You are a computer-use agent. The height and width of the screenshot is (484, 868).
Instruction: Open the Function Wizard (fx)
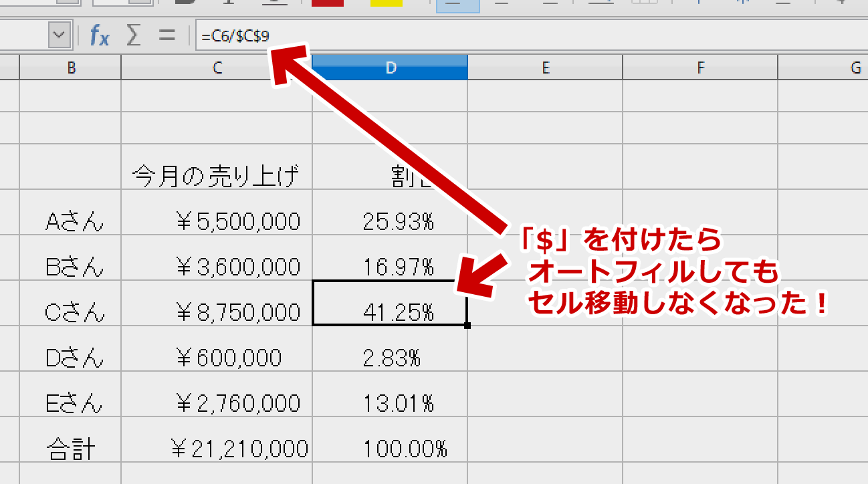(99, 35)
